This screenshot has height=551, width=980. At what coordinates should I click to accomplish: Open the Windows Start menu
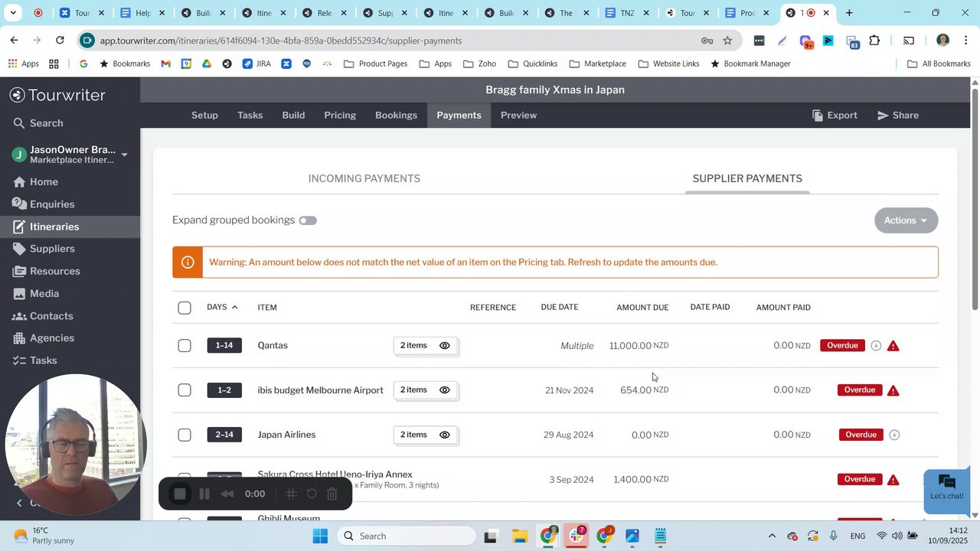[x=320, y=536]
